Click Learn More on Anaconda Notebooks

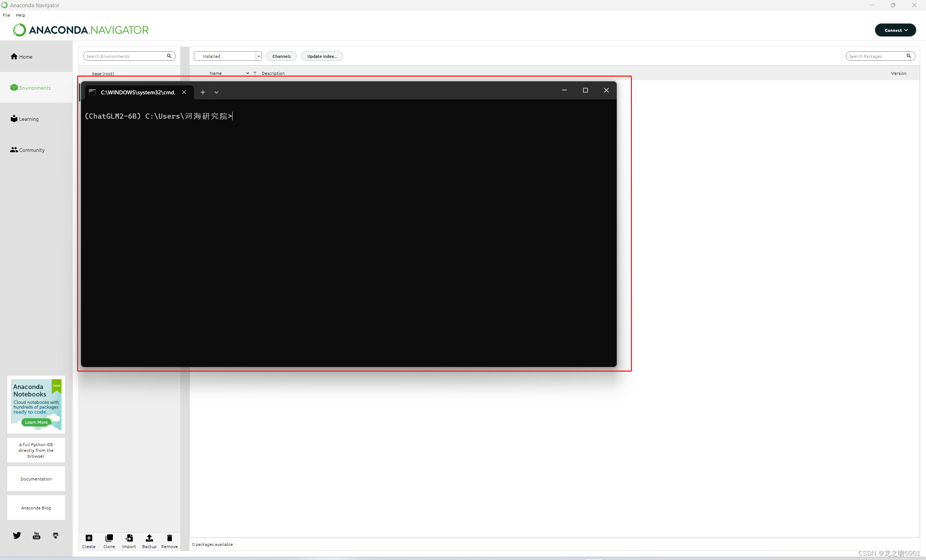coord(36,422)
